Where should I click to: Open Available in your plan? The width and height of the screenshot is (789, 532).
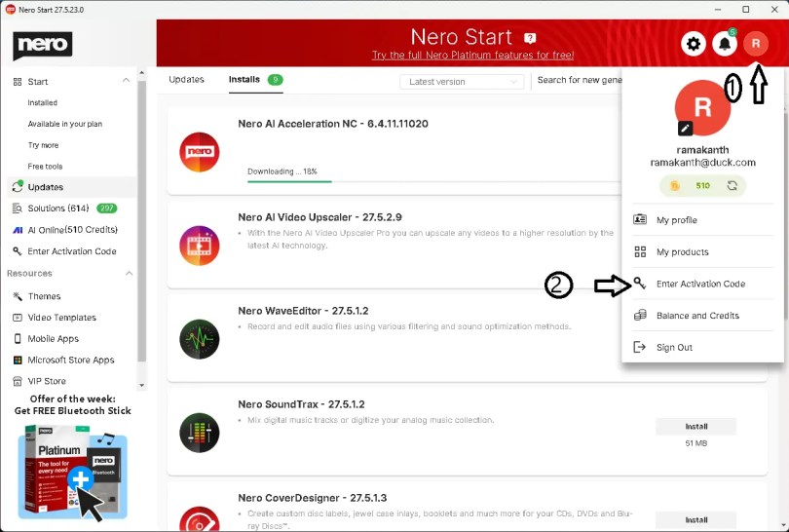pyautogui.click(x=65, y=124)
